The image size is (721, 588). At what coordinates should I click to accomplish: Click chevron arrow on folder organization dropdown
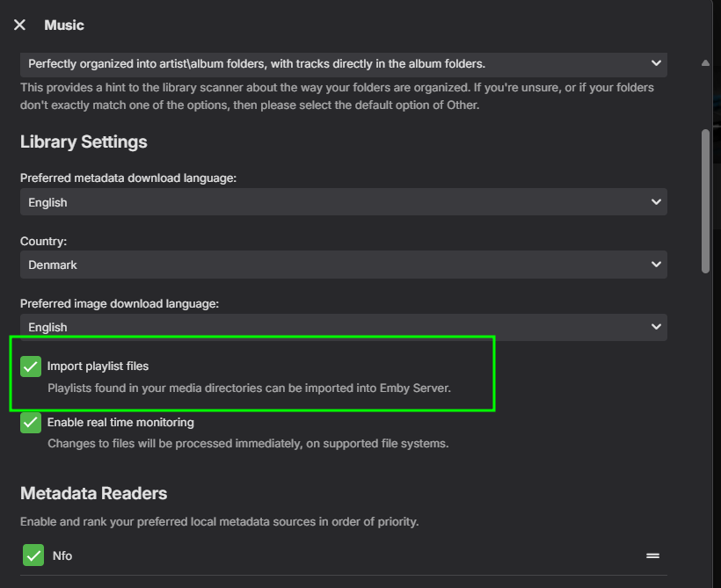pyautogui.click(x=656, y=63)
